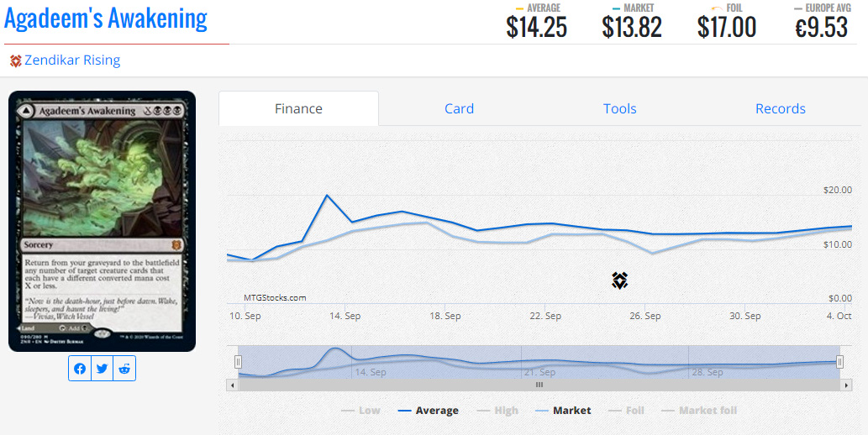
Task: Click the right range selector handle
Action: 839,361
